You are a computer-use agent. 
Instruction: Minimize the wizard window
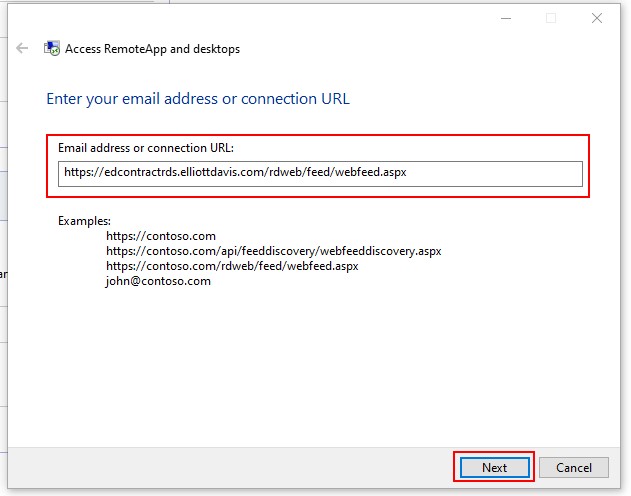pos(506,18)
